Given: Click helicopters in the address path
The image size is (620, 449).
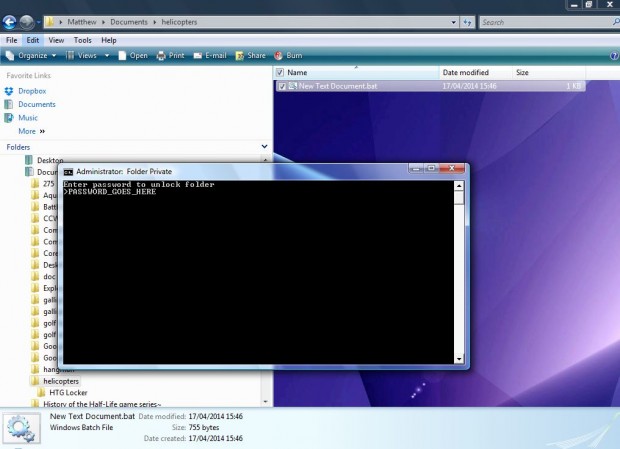Looking at the screenshot, I should point(179,22).
